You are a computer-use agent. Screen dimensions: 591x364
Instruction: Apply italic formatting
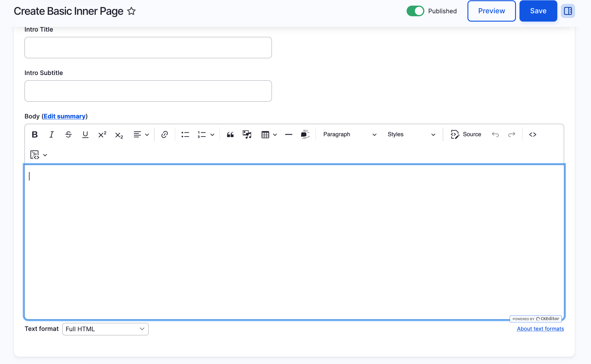click(51, 134)
